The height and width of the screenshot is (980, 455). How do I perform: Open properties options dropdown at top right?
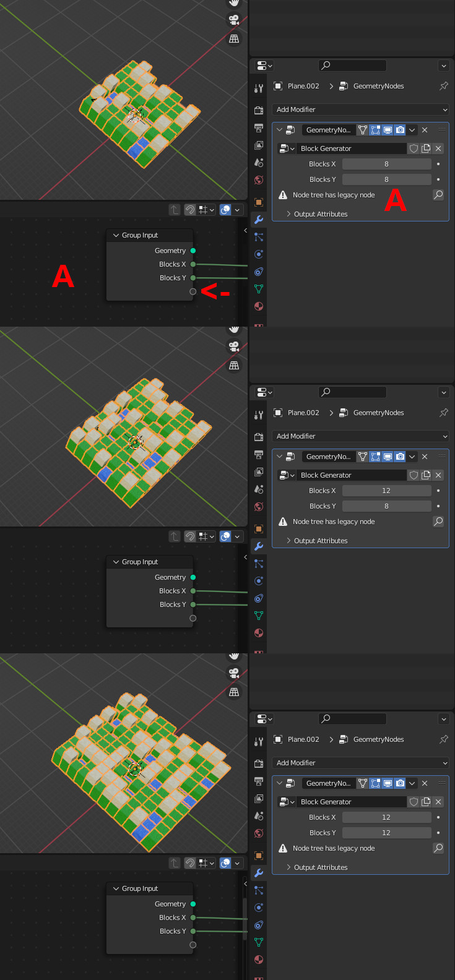tap(443, 66)
